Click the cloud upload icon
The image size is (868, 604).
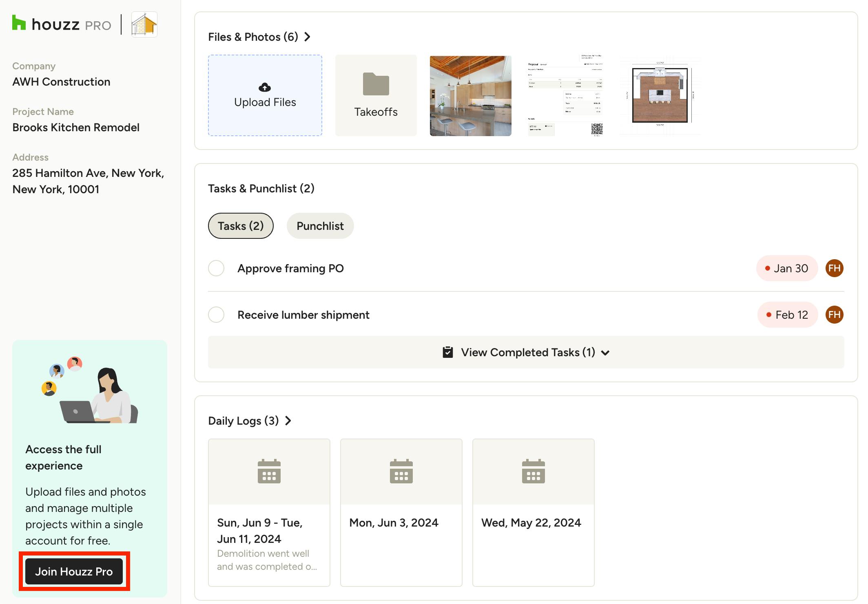[265, 87]
